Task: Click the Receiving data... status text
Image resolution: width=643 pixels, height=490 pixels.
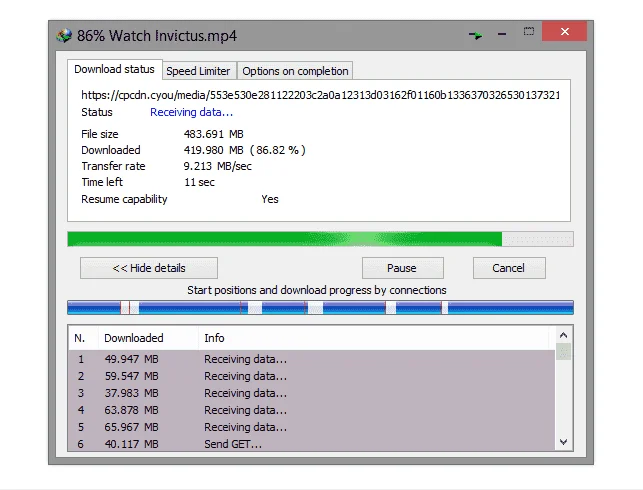Action: click(192, 112)
